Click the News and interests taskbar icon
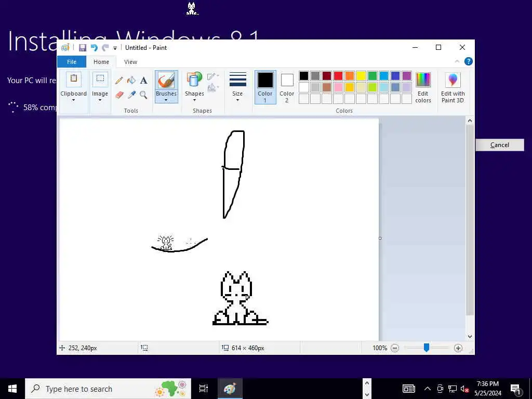Screen dimensions: 532x399 (x=409, y=389)
